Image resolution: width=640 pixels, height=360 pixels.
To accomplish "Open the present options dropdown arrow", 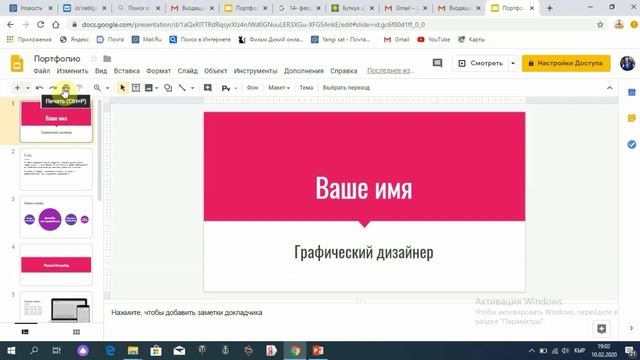I will coord(513,63).
